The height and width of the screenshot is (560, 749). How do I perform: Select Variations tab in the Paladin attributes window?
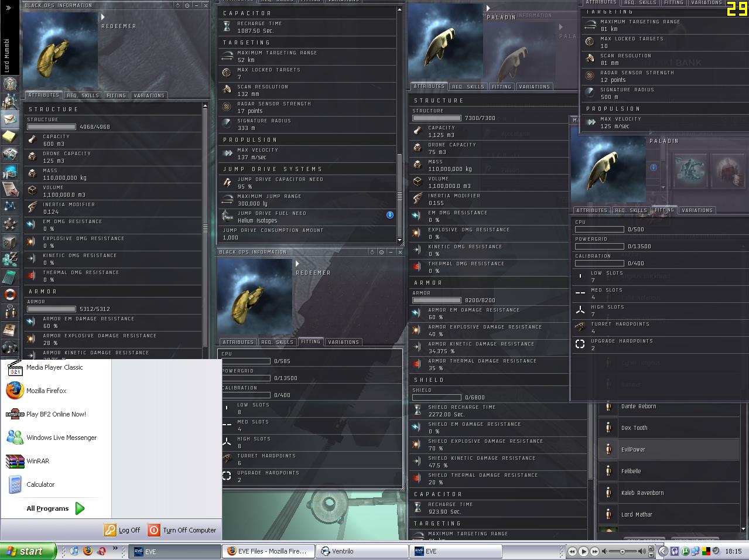(534, 87)
